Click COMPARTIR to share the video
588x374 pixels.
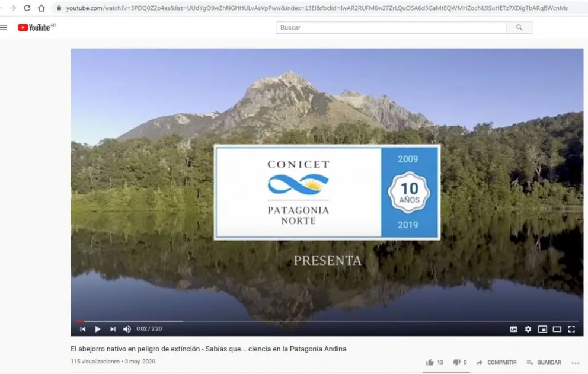click(496, 362)
